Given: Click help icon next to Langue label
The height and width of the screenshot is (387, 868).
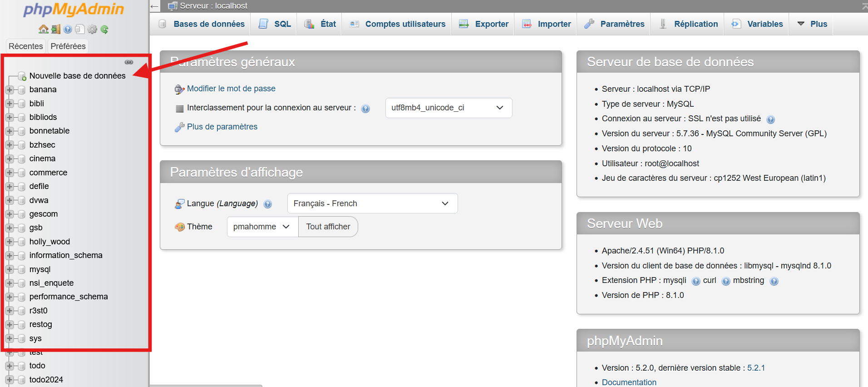Looking at the screenshot, I should coord(268,204).
